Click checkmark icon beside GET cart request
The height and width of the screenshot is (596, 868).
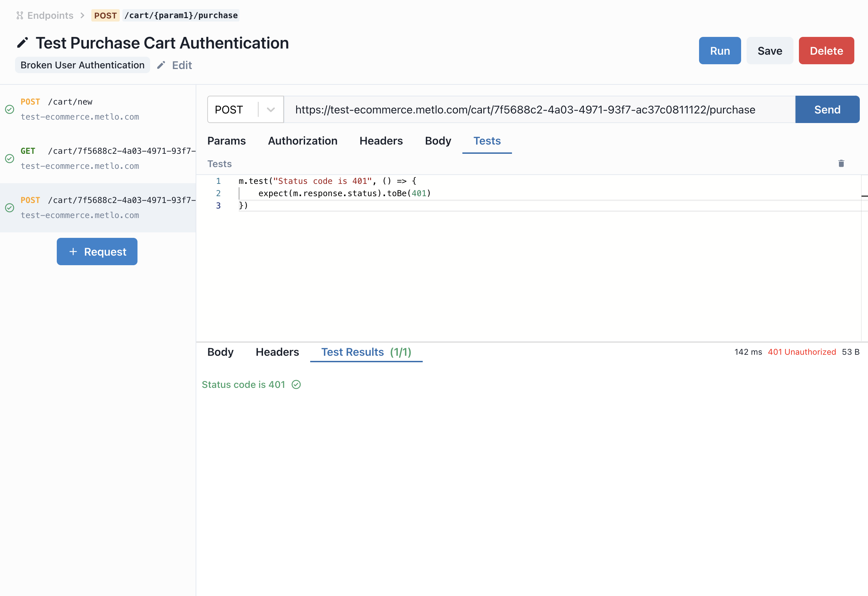[10, 159]
